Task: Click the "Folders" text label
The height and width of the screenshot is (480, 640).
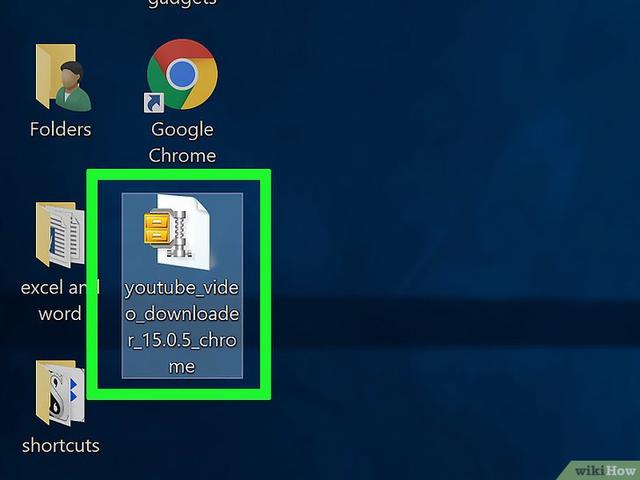Action: [60, 129]
